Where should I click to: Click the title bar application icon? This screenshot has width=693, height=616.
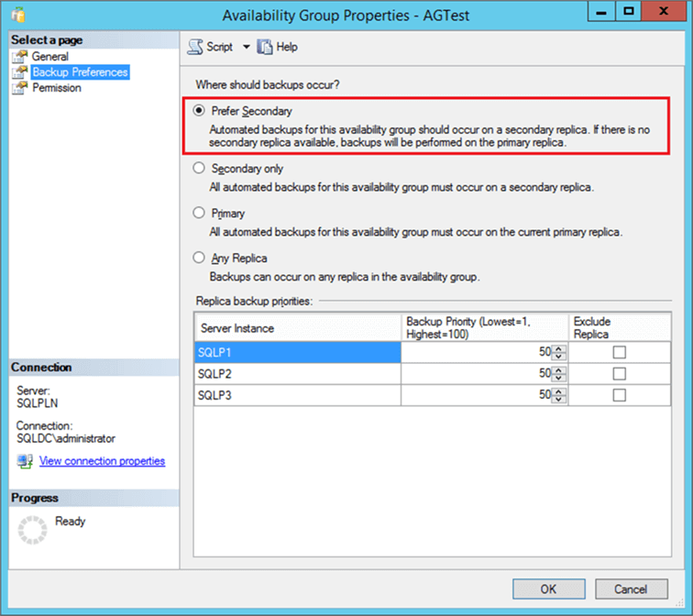tap(18, 15)
